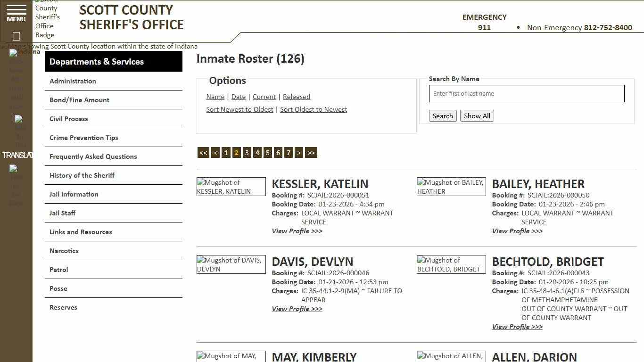Image resolution: width=644 pixels, height=362 pixels.
Task: Open the hamburger MENU
Action: (x=16, y=12)
